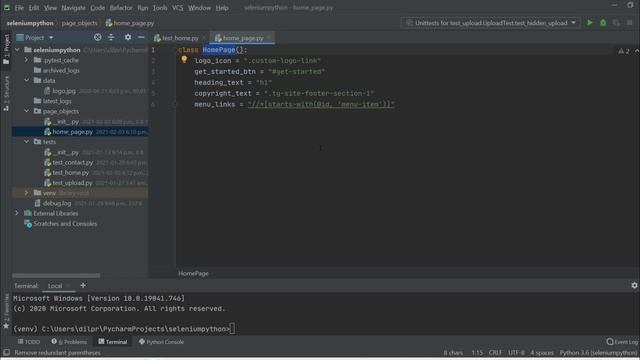Close the home_page.py editor tab
This screenshot has width=640, height=360.
269,38
